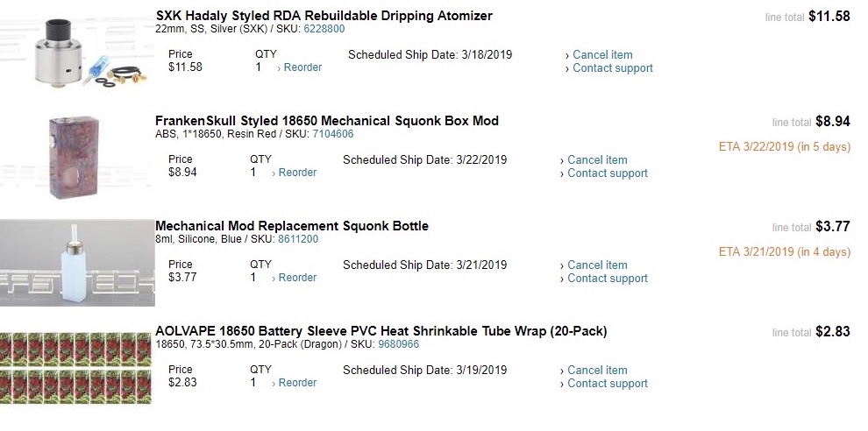868x431 pixels.
Task: Cancel the SXK Hadaly RDA item
Action: 602,55
